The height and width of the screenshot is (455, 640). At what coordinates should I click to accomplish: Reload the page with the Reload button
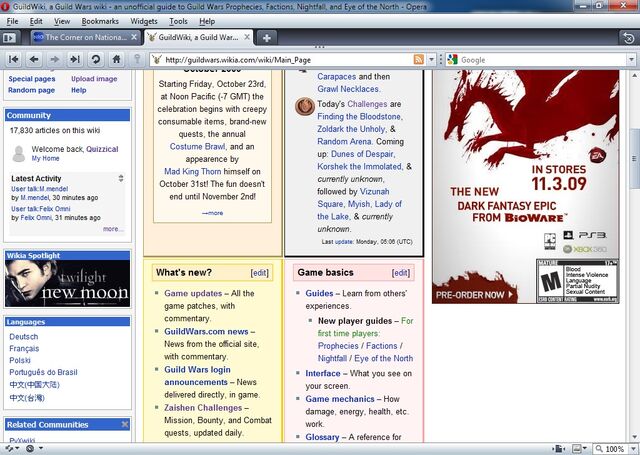tap(96, 60)
